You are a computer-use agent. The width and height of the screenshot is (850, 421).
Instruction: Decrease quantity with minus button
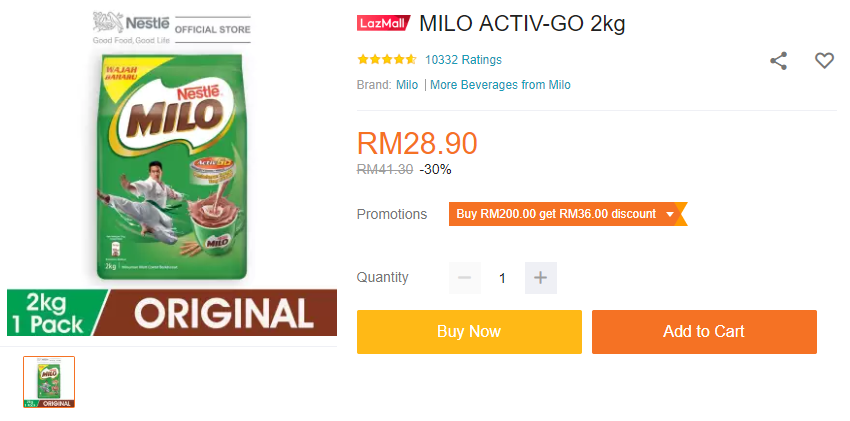click(465, 278)
